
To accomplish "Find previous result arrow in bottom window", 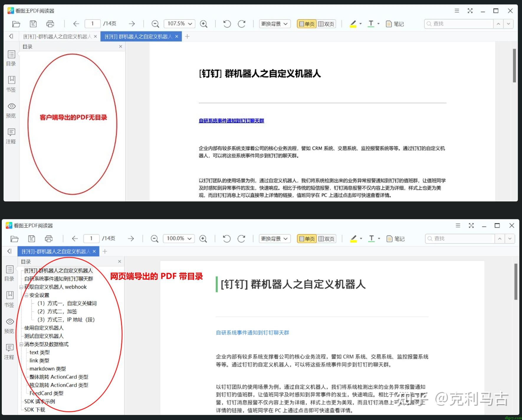I will pos(500,238).
